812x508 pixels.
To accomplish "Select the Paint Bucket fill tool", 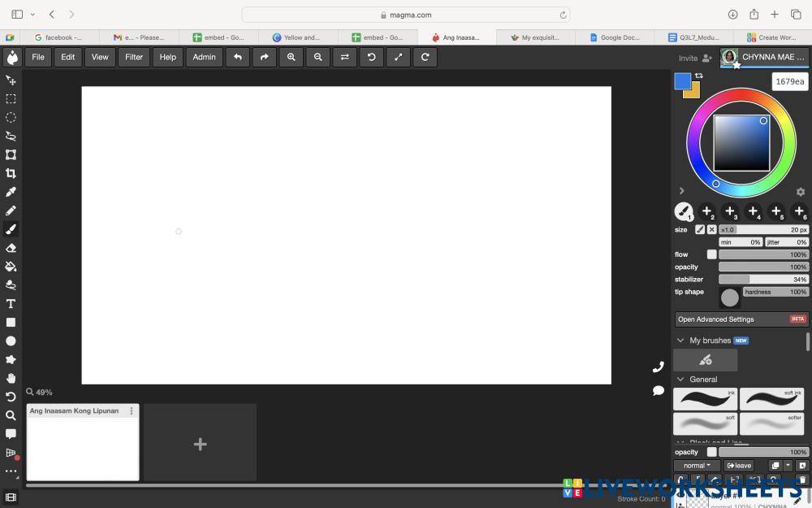I will tap(11, 267).
